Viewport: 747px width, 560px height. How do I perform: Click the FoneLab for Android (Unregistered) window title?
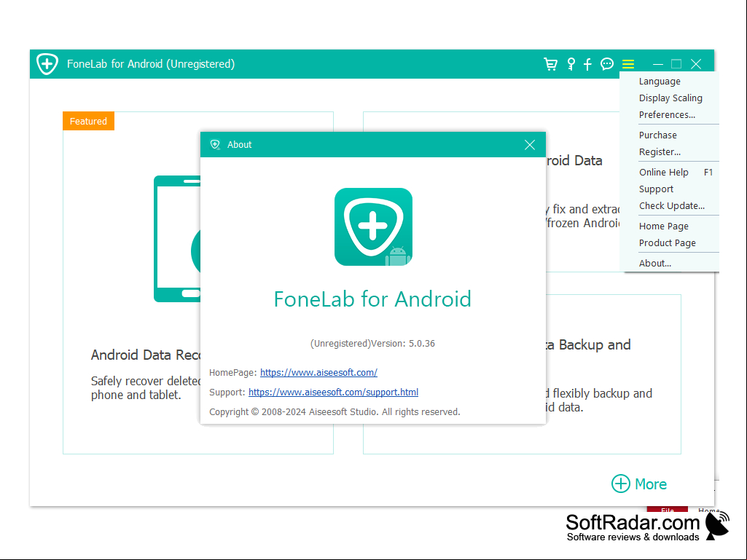151,64
